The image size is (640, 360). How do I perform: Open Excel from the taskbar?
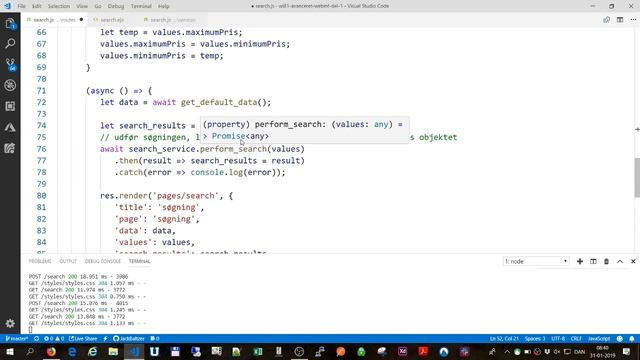point(258,351)
